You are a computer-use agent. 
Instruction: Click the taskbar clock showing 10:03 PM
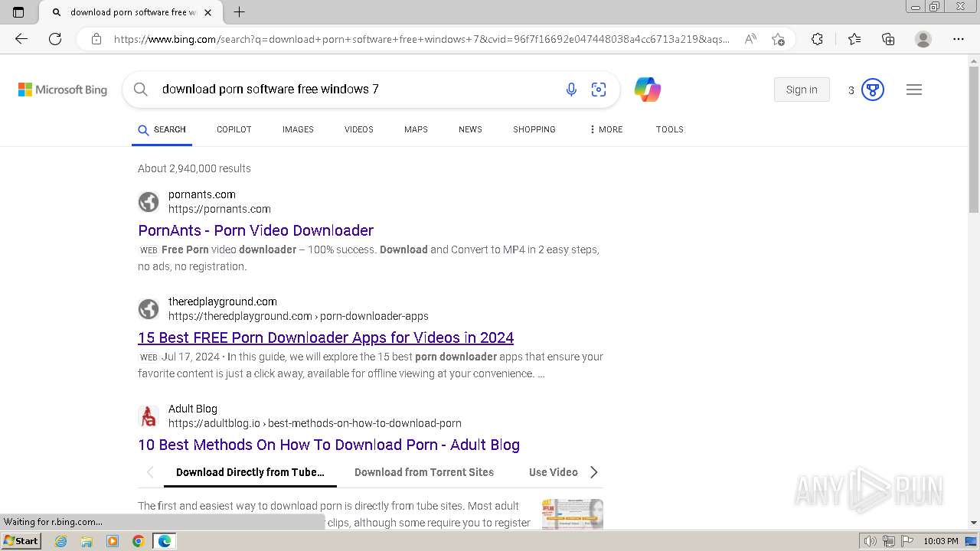coord(941,541)
